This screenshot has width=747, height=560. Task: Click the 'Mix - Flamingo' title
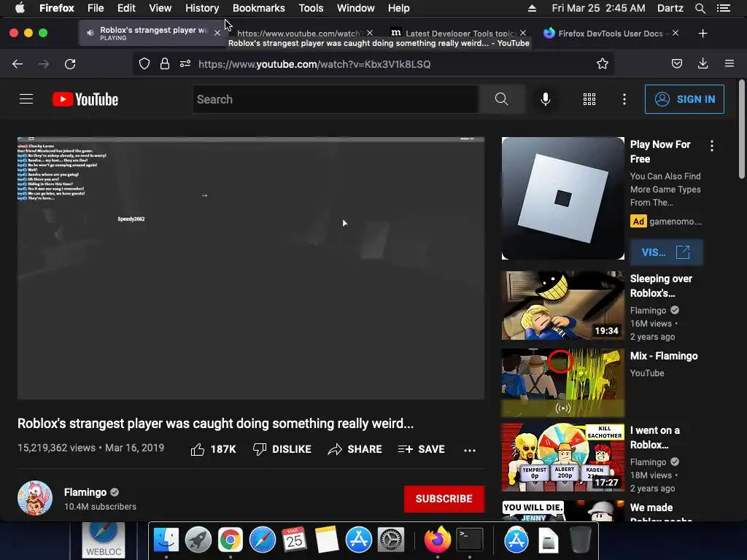pyautogui.click(x=664, y=356)
